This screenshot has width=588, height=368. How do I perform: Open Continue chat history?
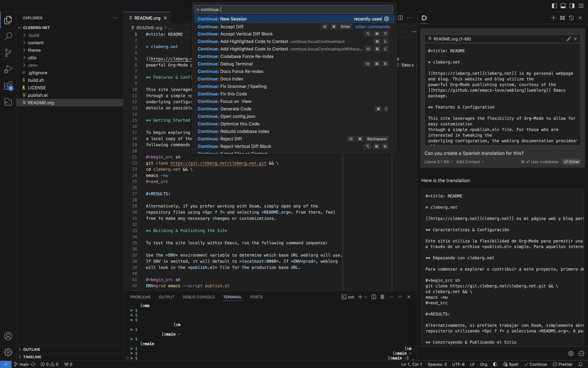pos(571,18)
